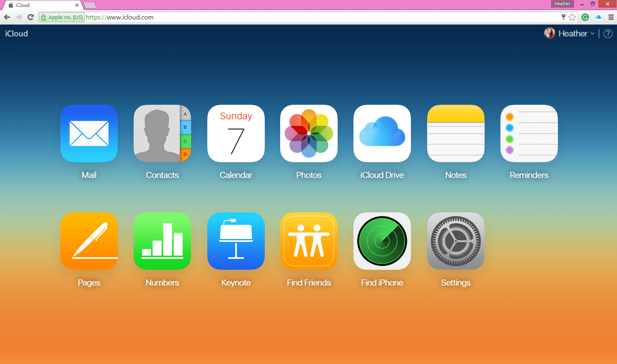Screen dimensions: 617x364
Task: Restore down the Chrome window
Action: (593, 4)
